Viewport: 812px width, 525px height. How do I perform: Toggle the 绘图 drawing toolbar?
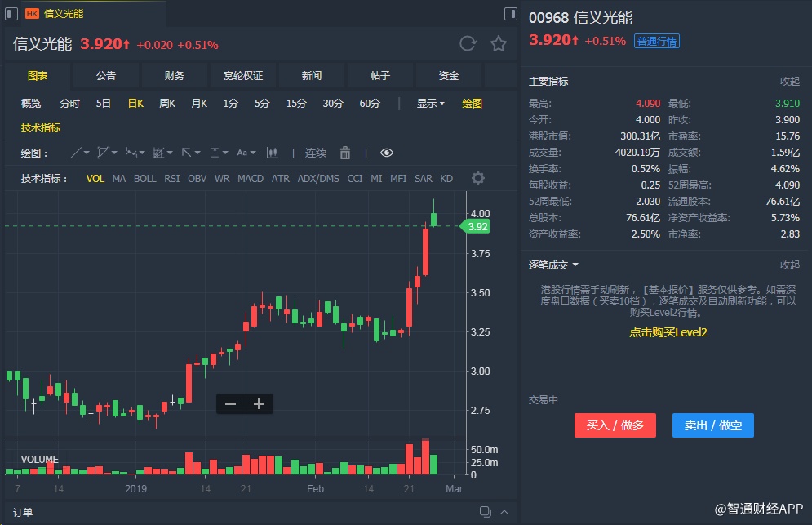coord(472,104)
